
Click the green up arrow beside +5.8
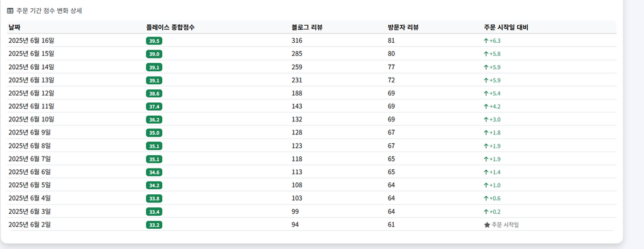[486, 54]
